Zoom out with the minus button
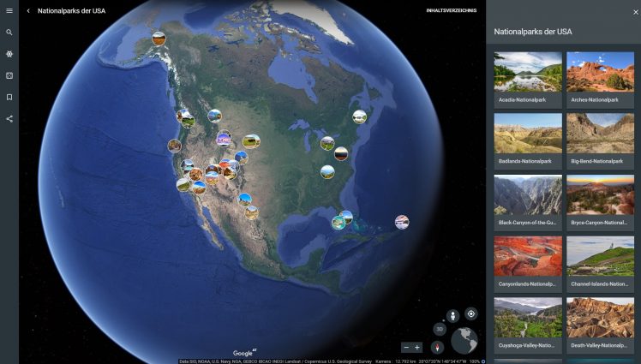The image size is (641, 364). [406, 347]
